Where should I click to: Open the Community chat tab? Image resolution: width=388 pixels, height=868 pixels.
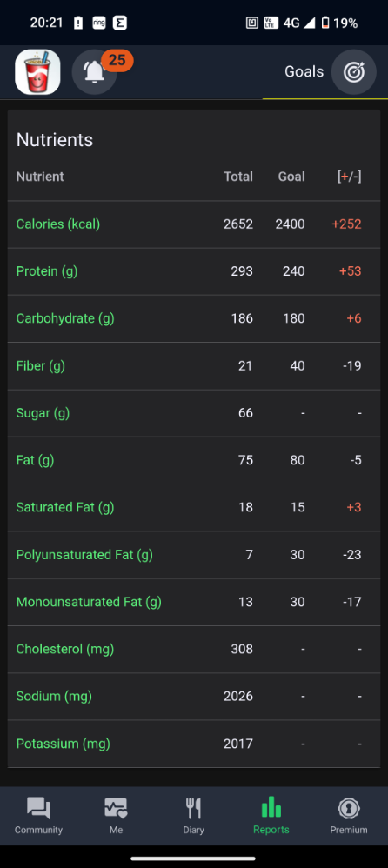tap(39, 816)
